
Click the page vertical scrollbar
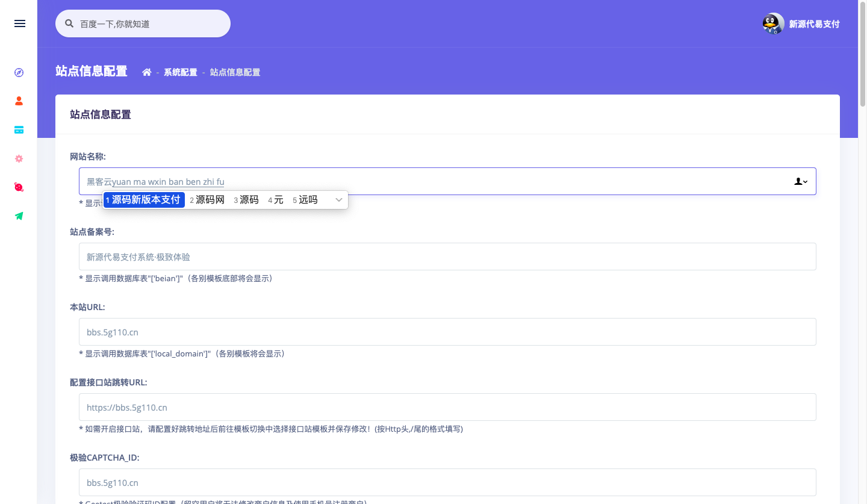862,54
